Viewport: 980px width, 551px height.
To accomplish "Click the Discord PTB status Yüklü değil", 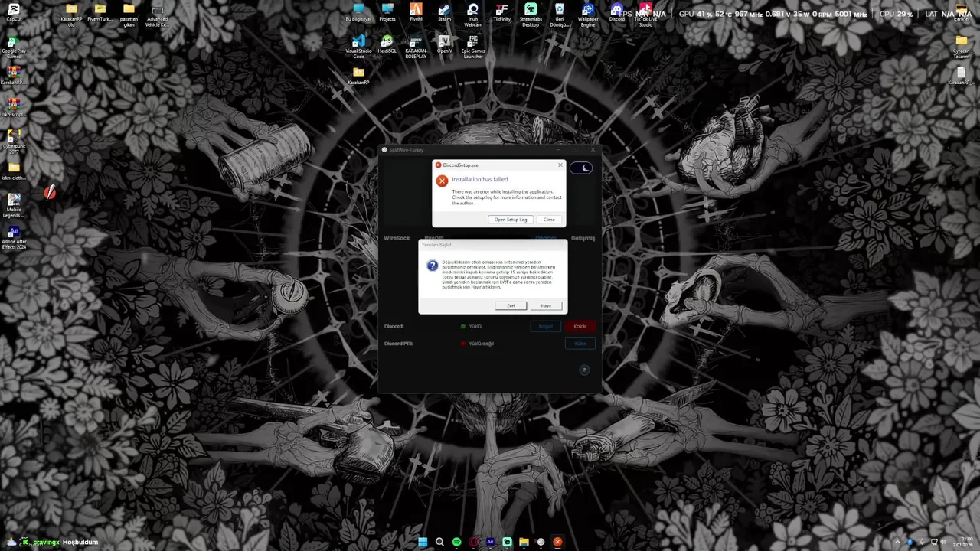I will point(481,344).
